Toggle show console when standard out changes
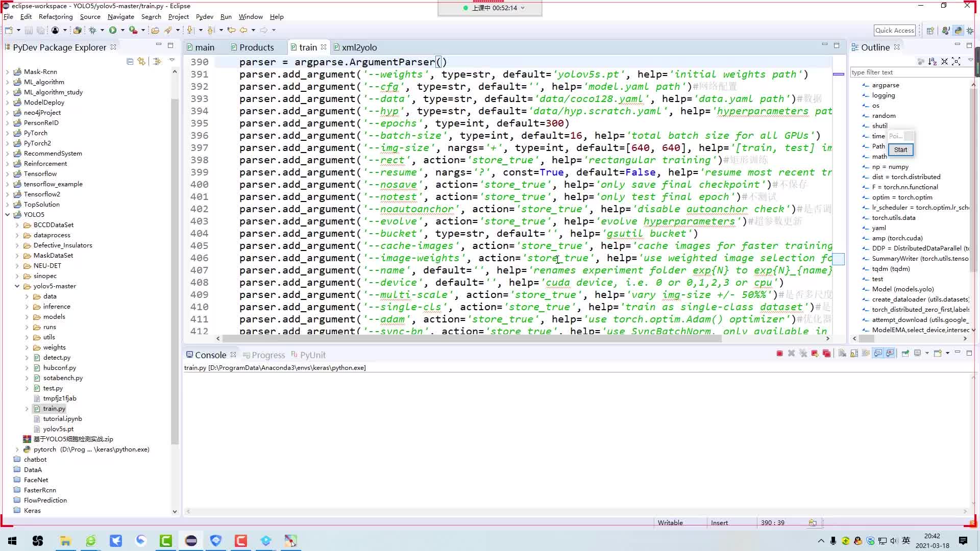Image resolution: width=980 pixels, height=551 pixels. 878,354
